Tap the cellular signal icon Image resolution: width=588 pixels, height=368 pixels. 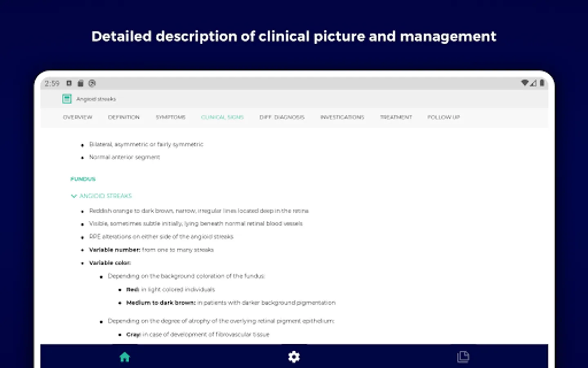pyautogui.click(x=533, y=83)
